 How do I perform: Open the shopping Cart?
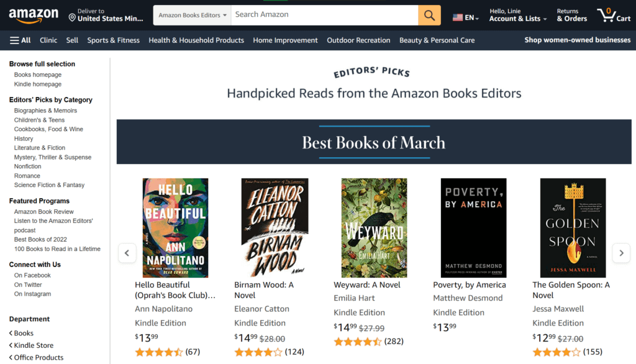click(614, 15)
